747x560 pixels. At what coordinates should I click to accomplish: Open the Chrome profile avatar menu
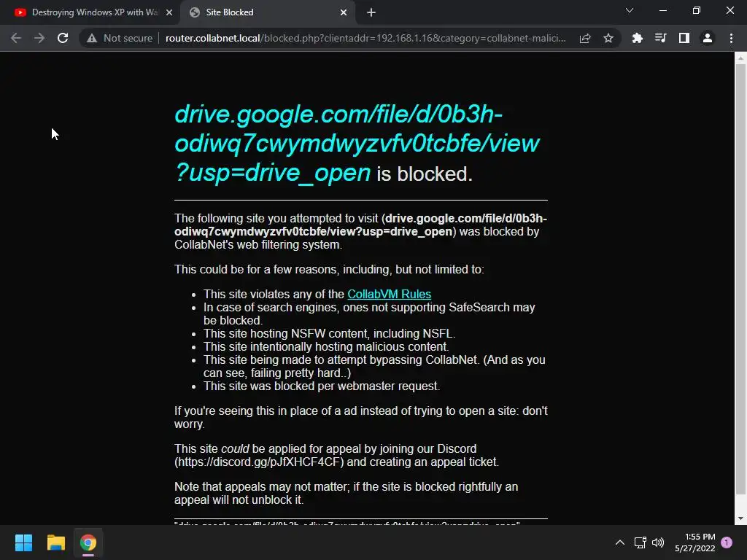708,38
